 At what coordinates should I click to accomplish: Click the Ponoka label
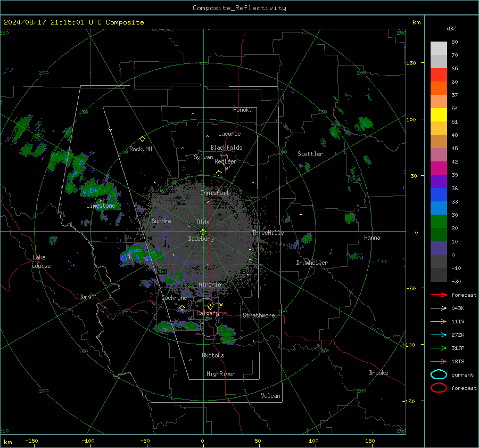(x=243, y=110)
